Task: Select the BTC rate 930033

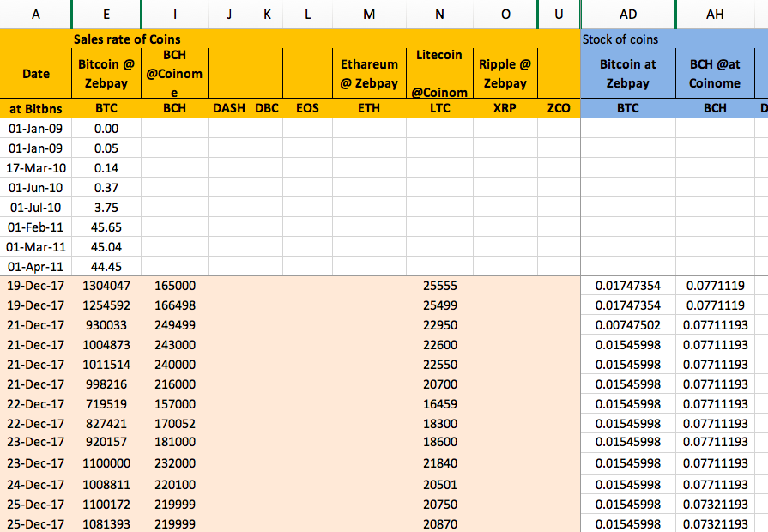Action: coord(106,325)
